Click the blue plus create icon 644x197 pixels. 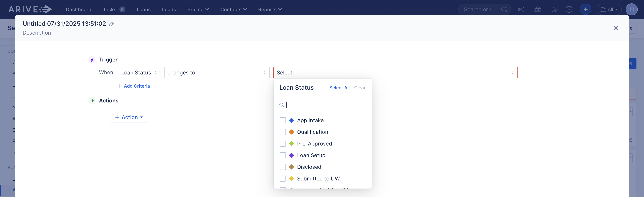585,9
